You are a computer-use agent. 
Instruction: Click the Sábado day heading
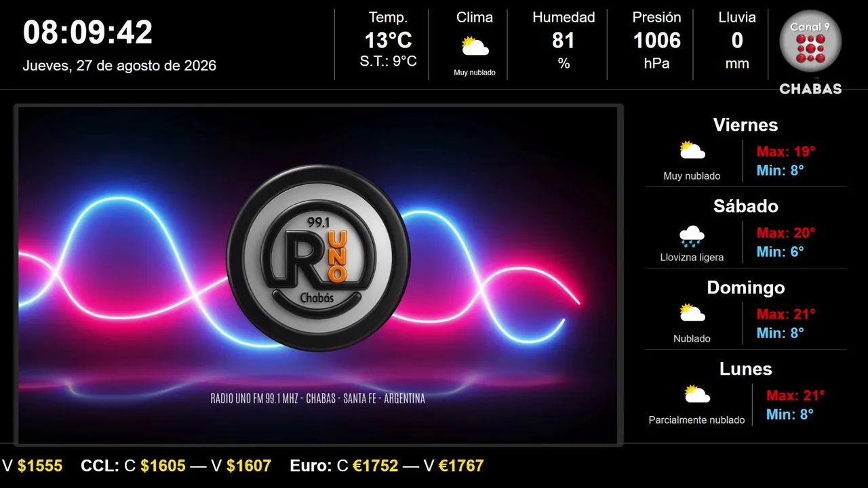(746, 206)
